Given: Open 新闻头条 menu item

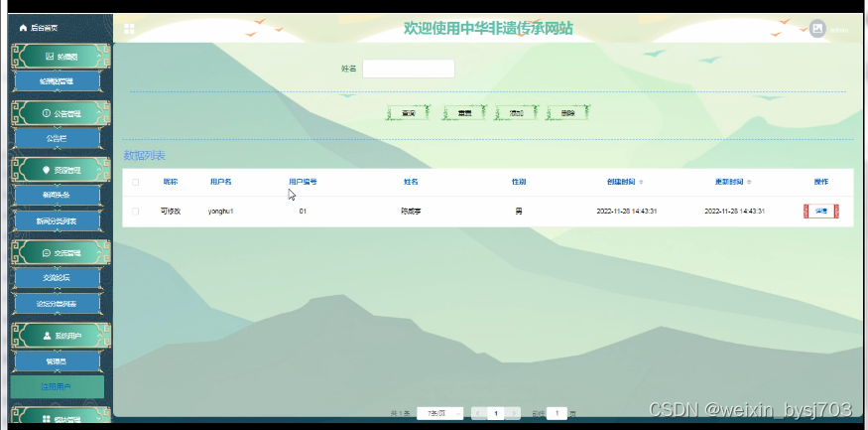Looking at the screenshot, I should [x=57, y=195].
